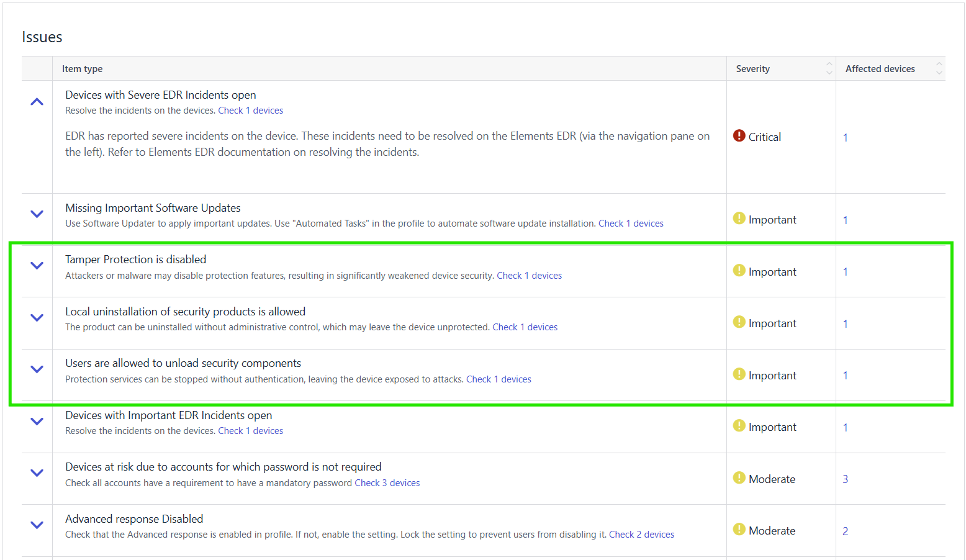Expand Users allowed to unload security components
The height and width of the screenshot is (560, 966).
click(x=37, y=369)
